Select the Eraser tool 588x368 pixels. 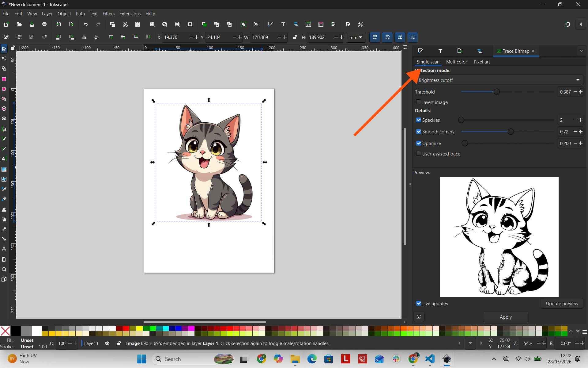(4, 229)
